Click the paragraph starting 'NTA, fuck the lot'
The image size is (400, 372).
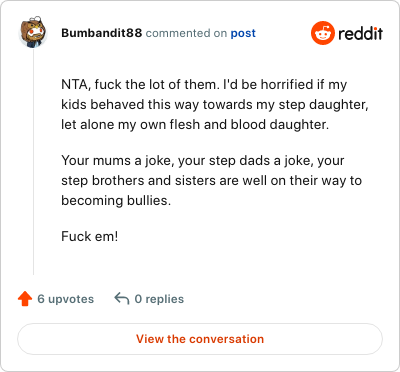(x=215, y=104)
